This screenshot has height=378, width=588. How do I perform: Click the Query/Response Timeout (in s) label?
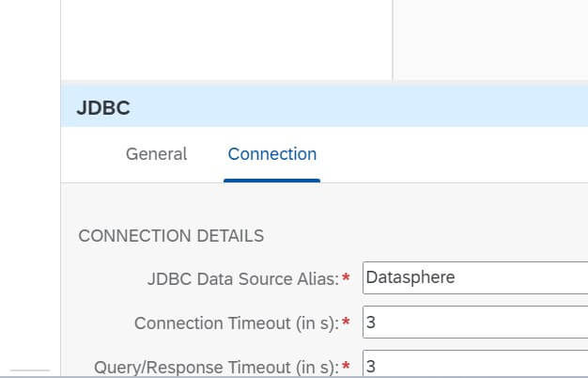(x=216, y=367)
